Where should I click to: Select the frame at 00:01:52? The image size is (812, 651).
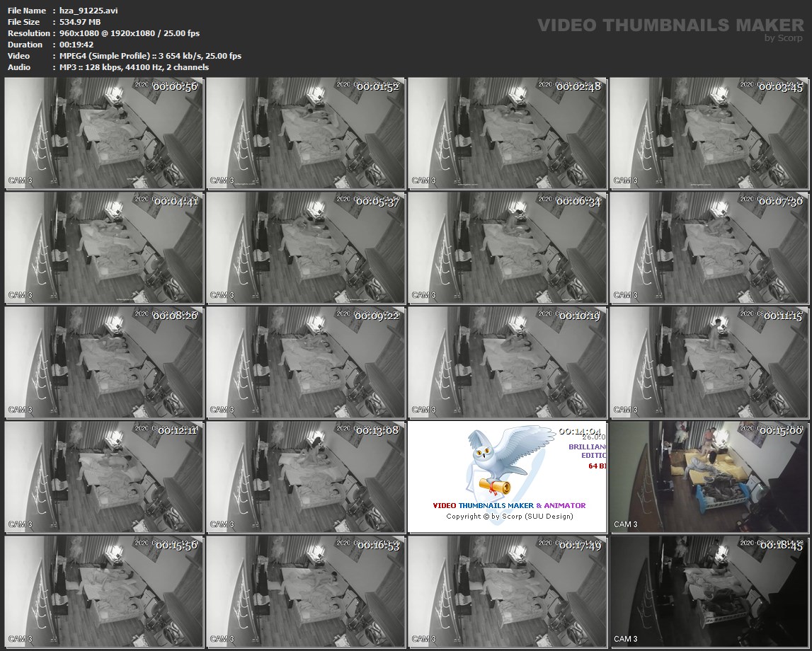point(306,133)
